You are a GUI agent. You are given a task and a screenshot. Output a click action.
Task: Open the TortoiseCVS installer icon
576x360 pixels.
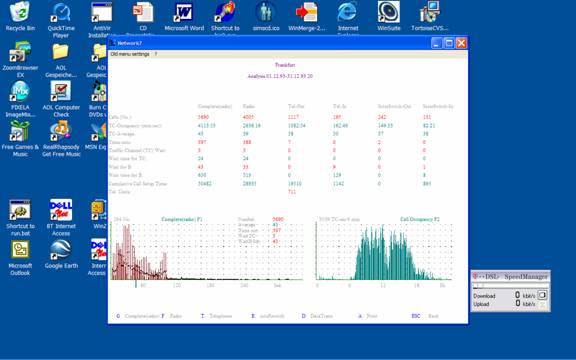[x=429, y=17]
